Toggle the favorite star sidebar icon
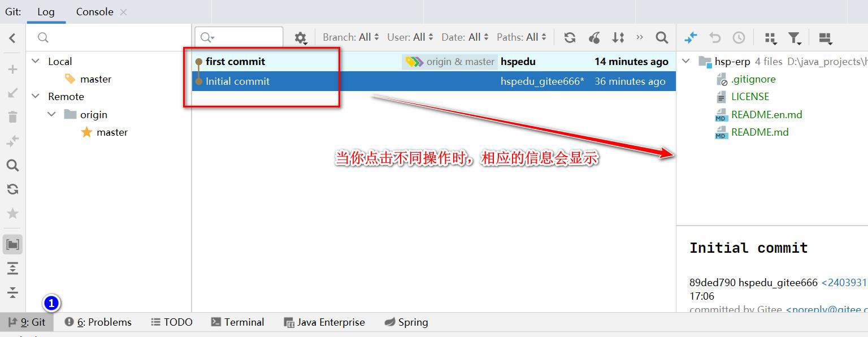Viewport: 868px width, 337px height. click(12, 213)
